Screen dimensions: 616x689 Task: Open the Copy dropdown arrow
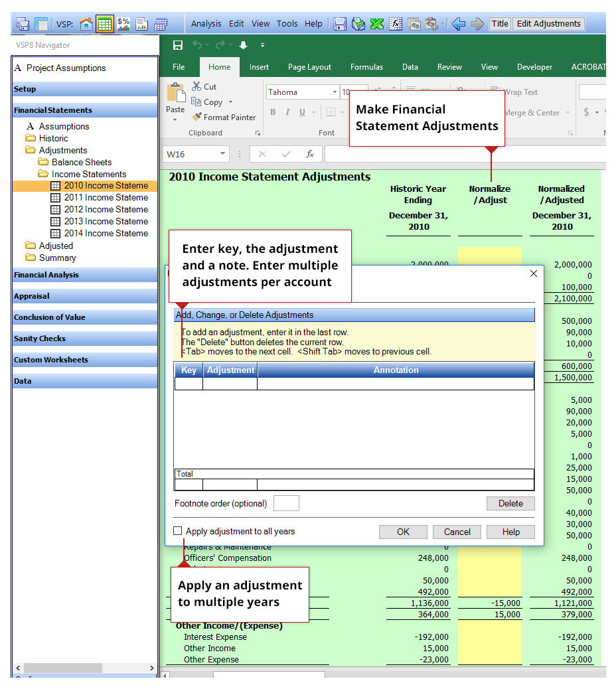click(231, 102)
